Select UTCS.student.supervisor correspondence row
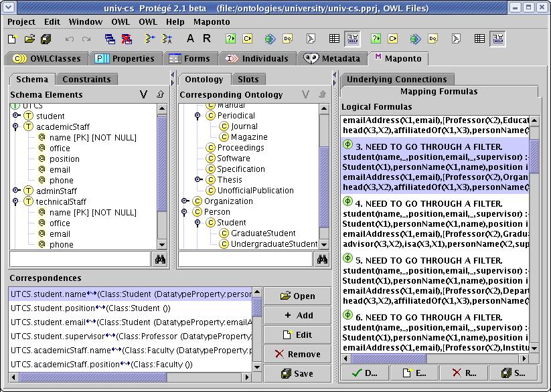This screenshot has width=551, height=392. pyautogui.click(x=131, y=336)
